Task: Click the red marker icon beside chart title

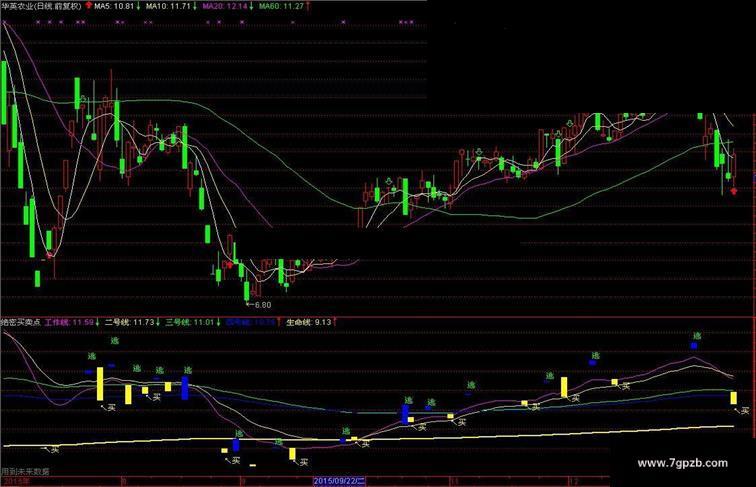Action: coord(89,6)
